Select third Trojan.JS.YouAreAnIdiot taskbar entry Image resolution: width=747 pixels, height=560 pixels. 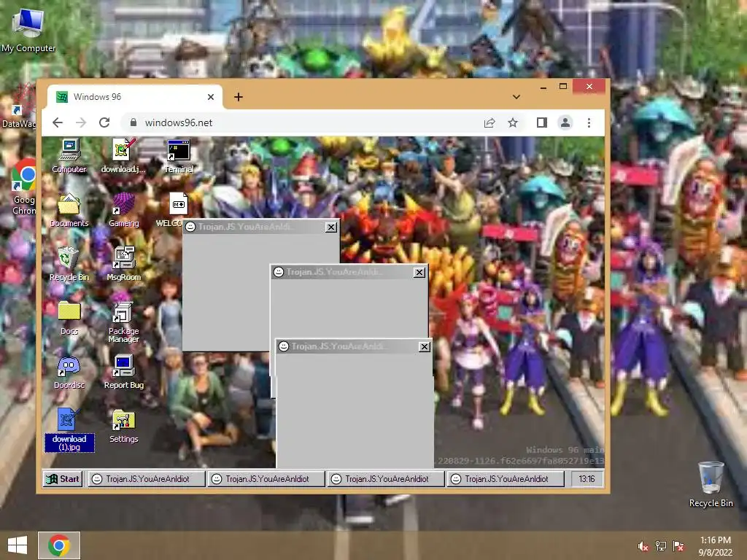click(x=385, y=479)
